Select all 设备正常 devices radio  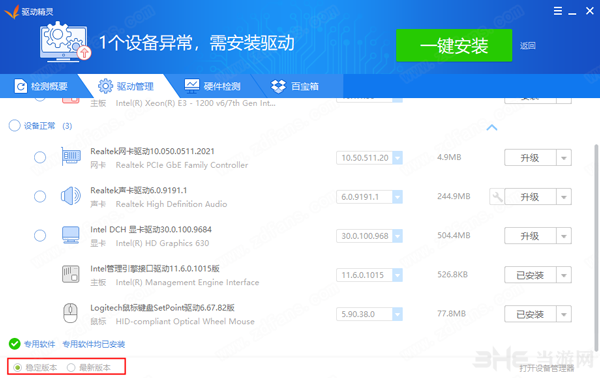[15, 125]
